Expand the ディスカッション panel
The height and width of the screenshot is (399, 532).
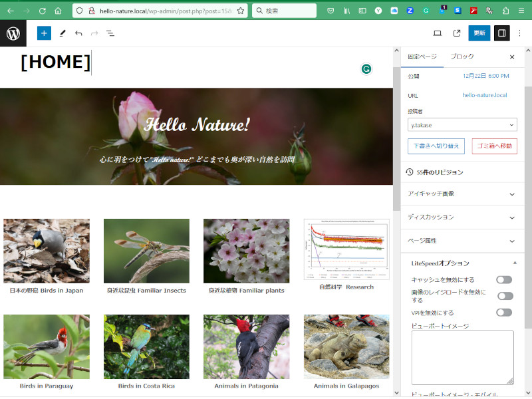point(462,217)
